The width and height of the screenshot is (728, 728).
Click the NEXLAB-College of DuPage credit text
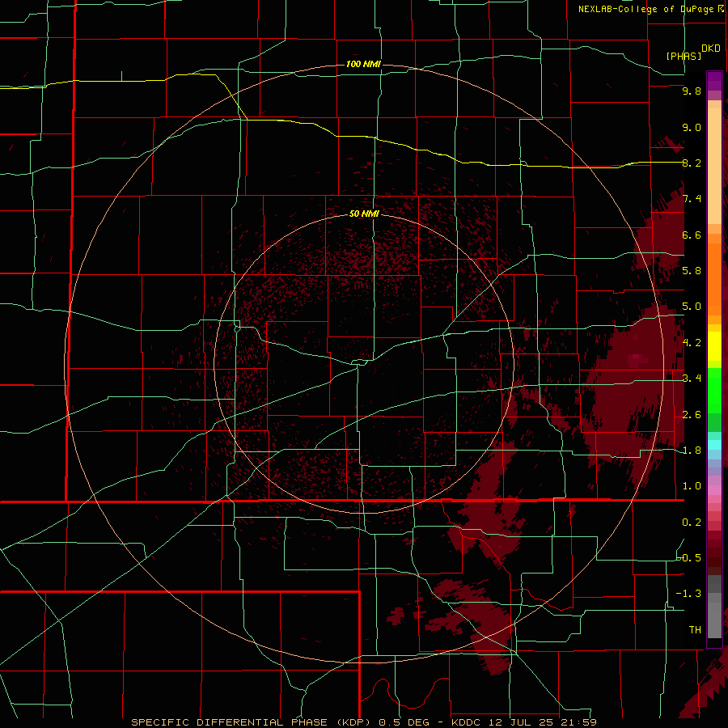(x=645, y=9)
